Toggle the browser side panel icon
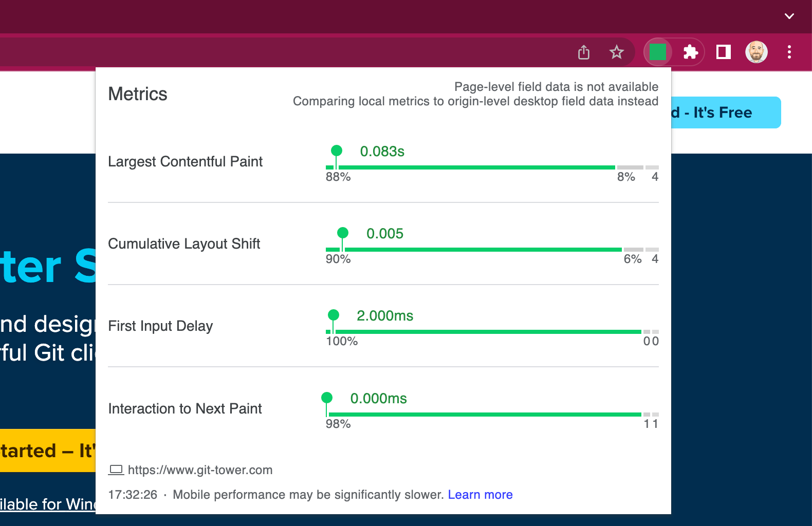This screenshot has width=812, height=526. pyautogui.click(x=724, y=52)
